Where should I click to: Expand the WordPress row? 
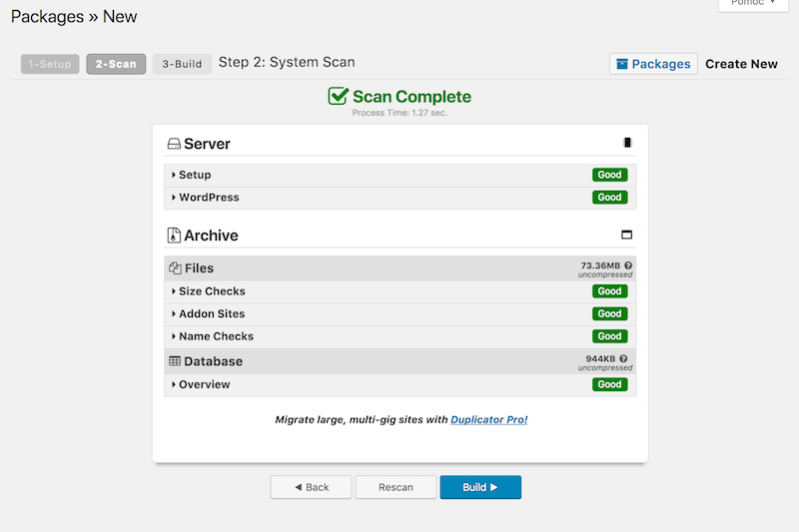click(x=400, y=198)
